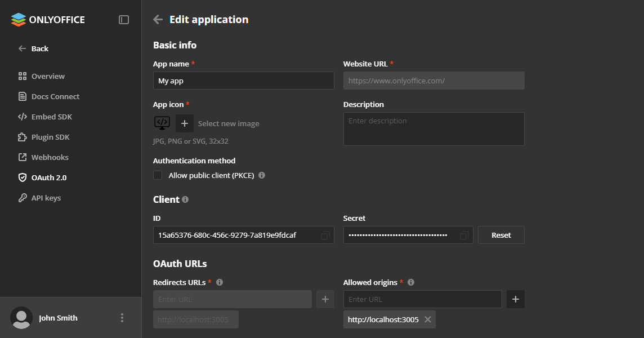This screenshot has height=338, width=644.
Task: Remove allowed origin http://localhost:3005
Action: [x=428, y=319]
